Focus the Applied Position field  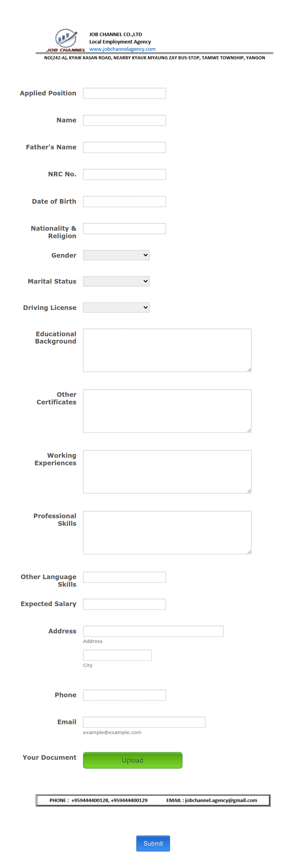coord(124,93)
